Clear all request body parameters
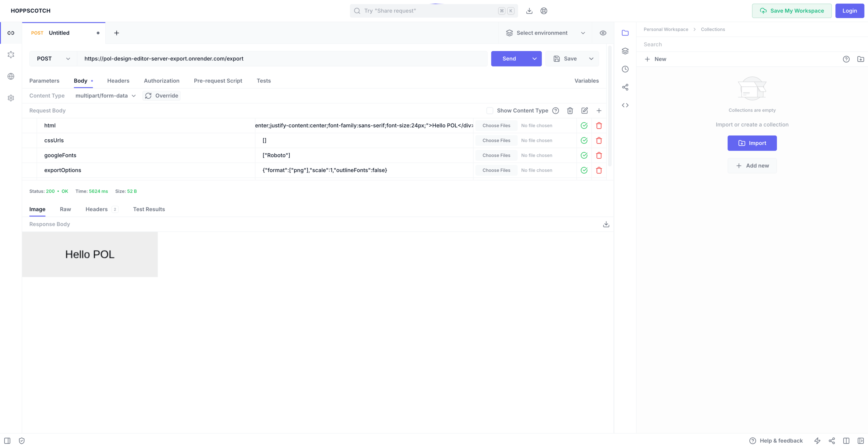Image resolution: width=868 pixels, height=448 pixels. (x=570, y=110)
